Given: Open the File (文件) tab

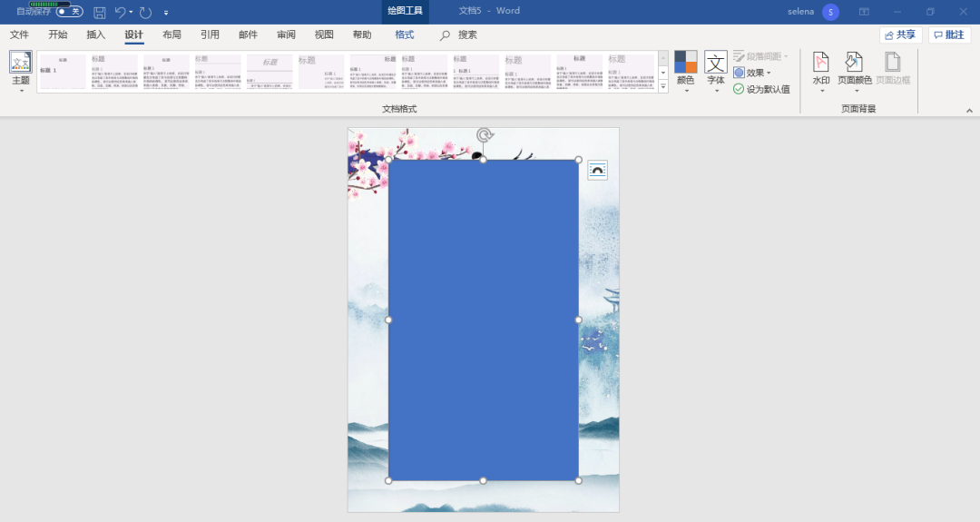Looking at the screenshot, I should [x=19, y=34].
